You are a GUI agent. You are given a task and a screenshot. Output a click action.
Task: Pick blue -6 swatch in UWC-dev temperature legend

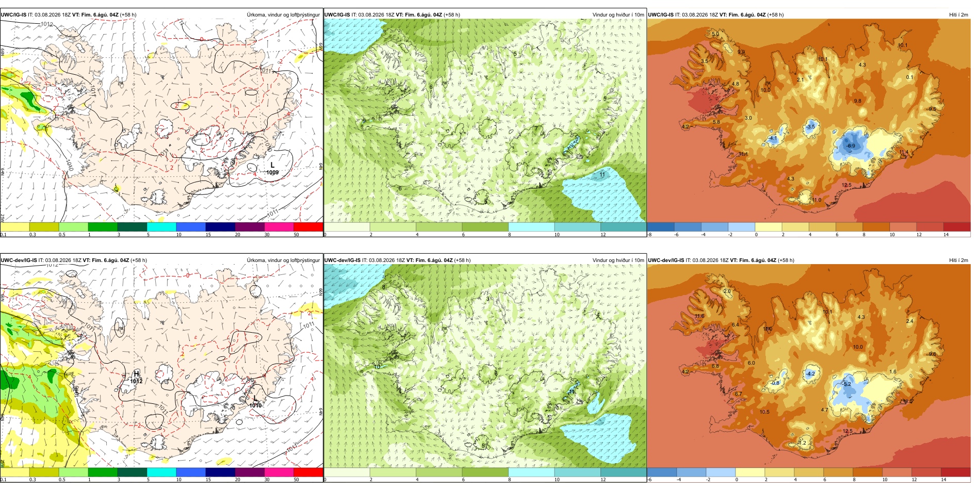pyautogui.click(x=661, y=472)
